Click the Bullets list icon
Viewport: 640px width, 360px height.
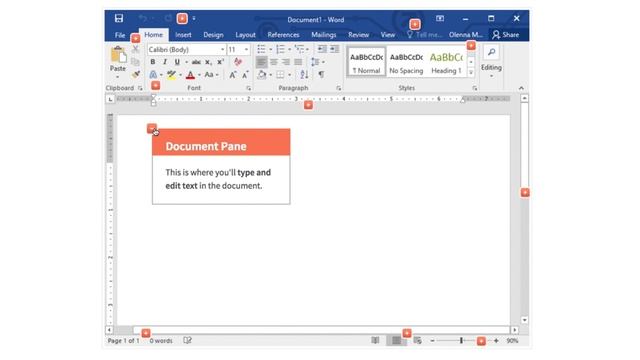click(261, 49)
